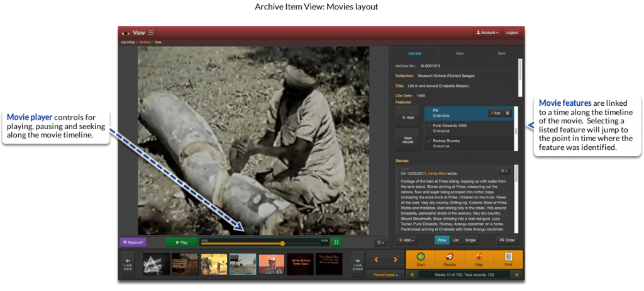Screen dimensions: 644x291
Task: Click Look back arrow button
Action: pyautogui.click(x=128, y=265)
